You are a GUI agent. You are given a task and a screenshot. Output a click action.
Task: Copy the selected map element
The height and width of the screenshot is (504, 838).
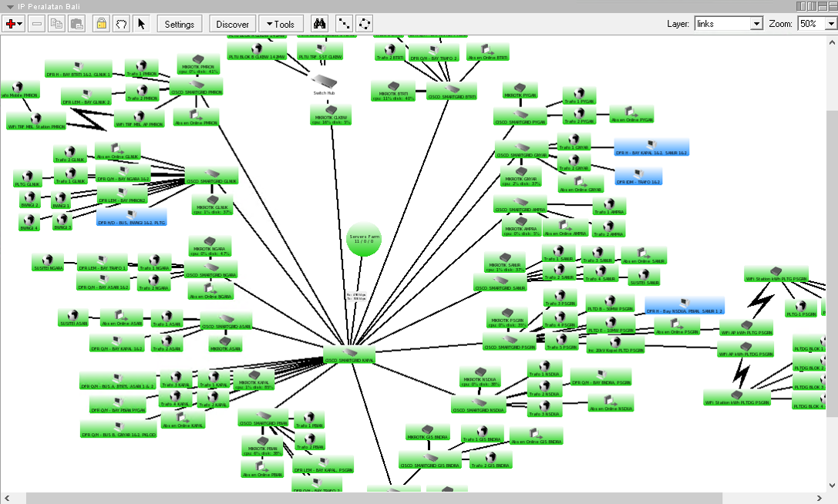56,24
